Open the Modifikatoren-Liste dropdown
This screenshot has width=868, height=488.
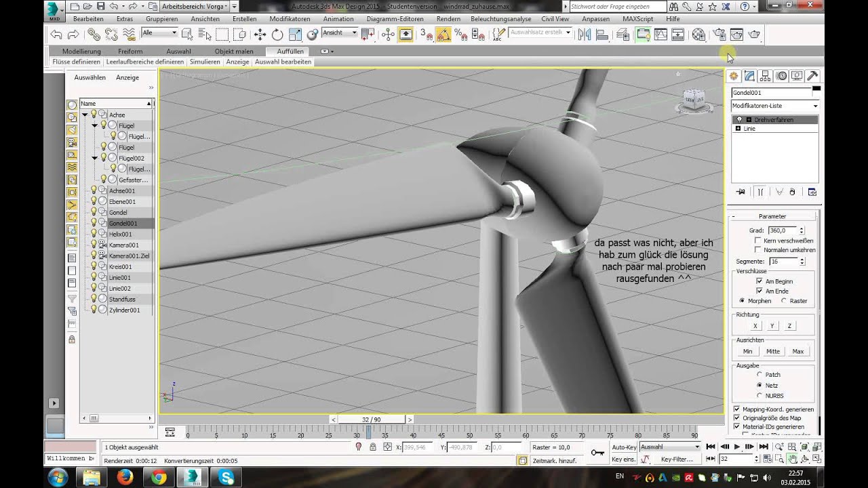(775, 106)
